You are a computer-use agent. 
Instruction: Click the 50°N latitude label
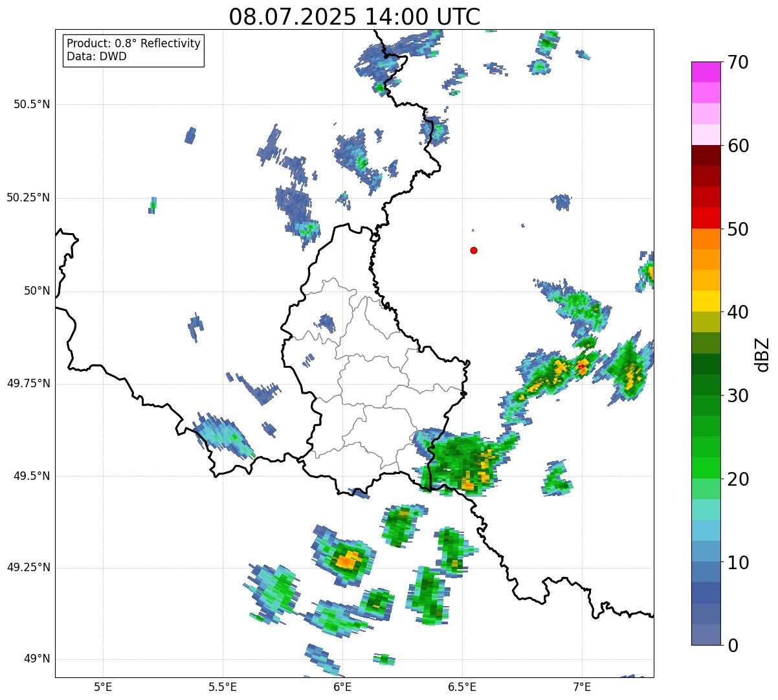(x=37, y=291)
